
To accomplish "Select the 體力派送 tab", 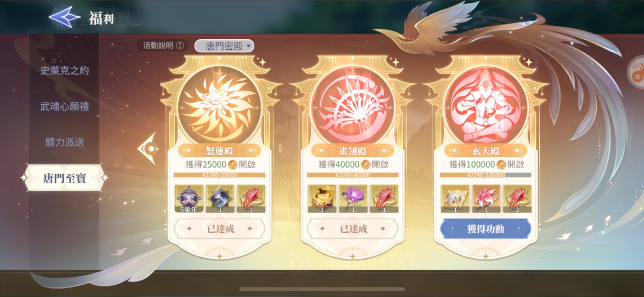I will 64,142.
